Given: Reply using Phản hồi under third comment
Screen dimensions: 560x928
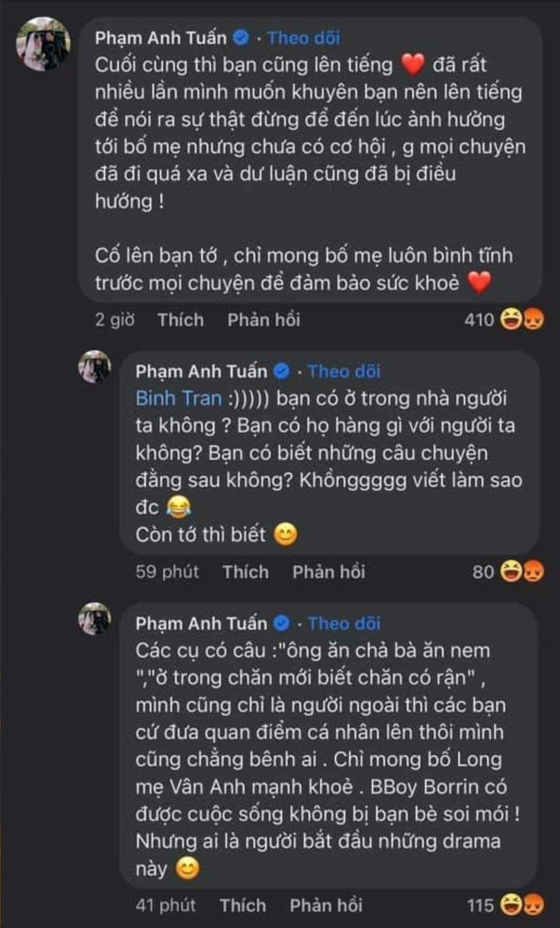Looking at the screenshot, I should point(327,905).
